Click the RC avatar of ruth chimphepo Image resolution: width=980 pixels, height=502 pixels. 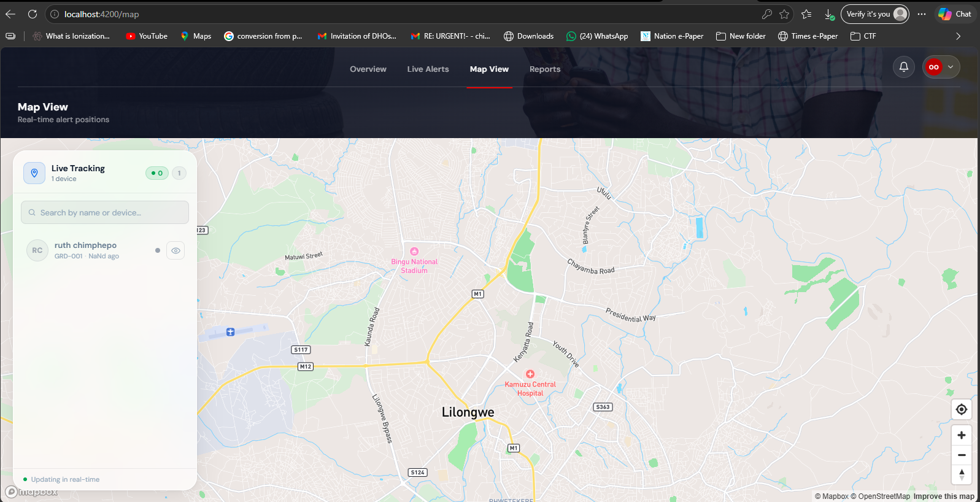37,250
